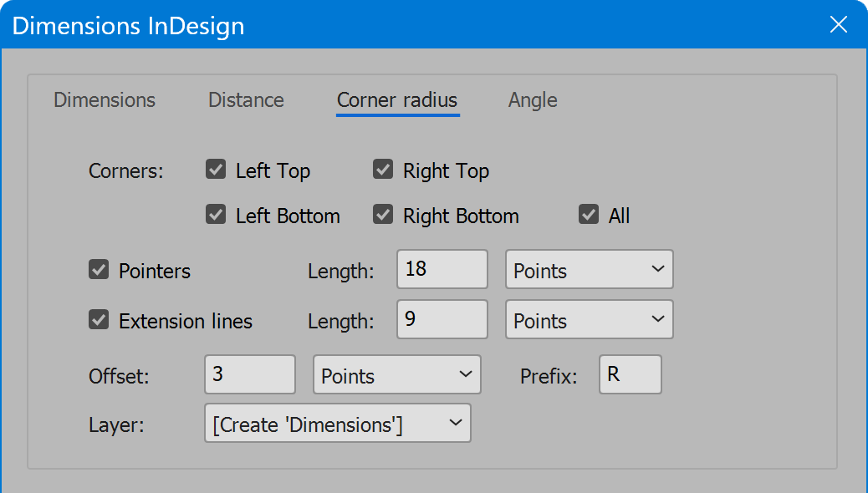
Task: Click the 'Corners:' label text
Action: (x=125, y=171)
